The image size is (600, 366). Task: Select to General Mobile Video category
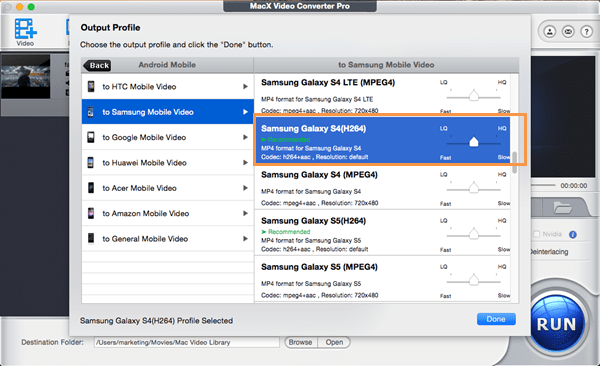(x=168, y=238)
